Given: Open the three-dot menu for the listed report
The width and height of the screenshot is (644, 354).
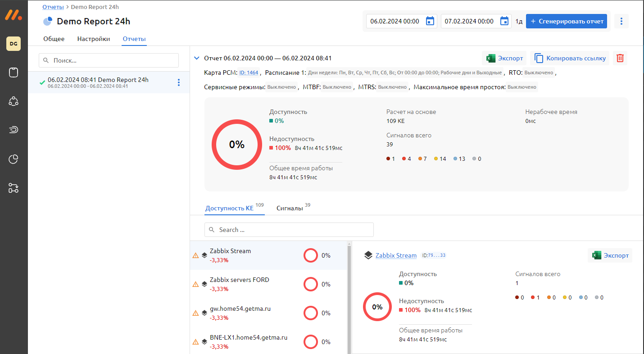Looking at the screenshot, I should pos(179,82).
